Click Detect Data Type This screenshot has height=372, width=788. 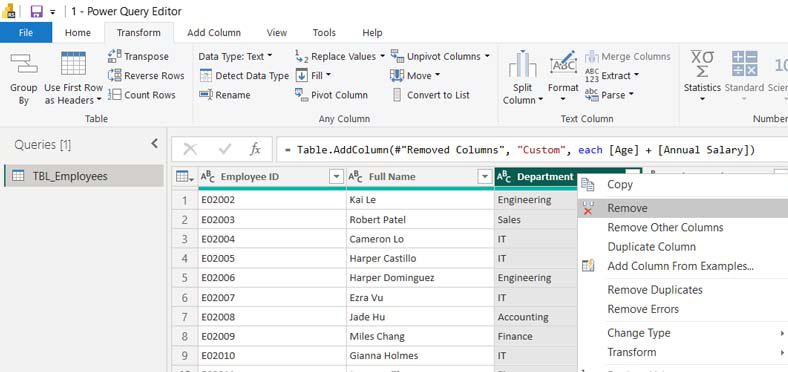pos(244,76)
